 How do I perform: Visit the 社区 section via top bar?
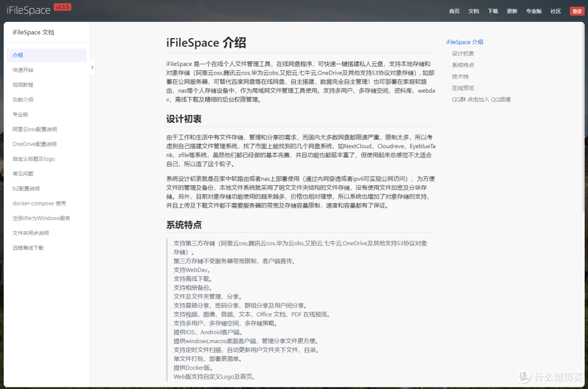click(x=555, y=11)
